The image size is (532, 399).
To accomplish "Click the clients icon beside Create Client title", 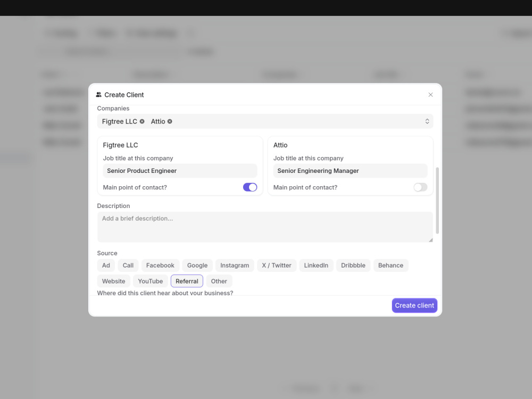I will point(99,95).
